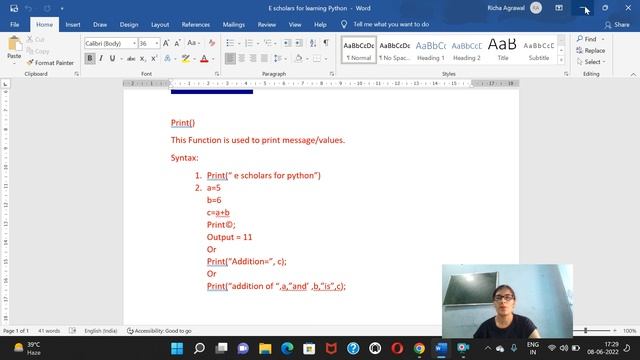Open the font name dropdown
Screen dimensions: 640x360
coord(134,43)
